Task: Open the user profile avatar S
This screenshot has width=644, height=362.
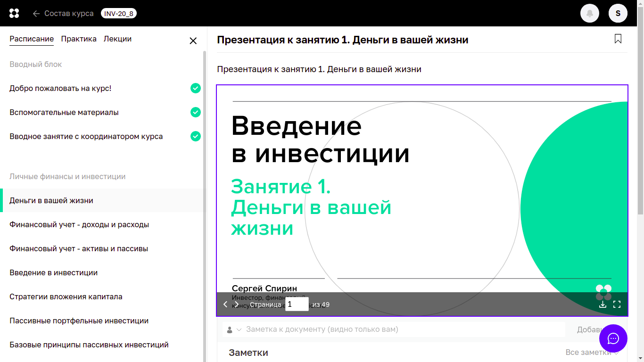Action: (618, 13)
